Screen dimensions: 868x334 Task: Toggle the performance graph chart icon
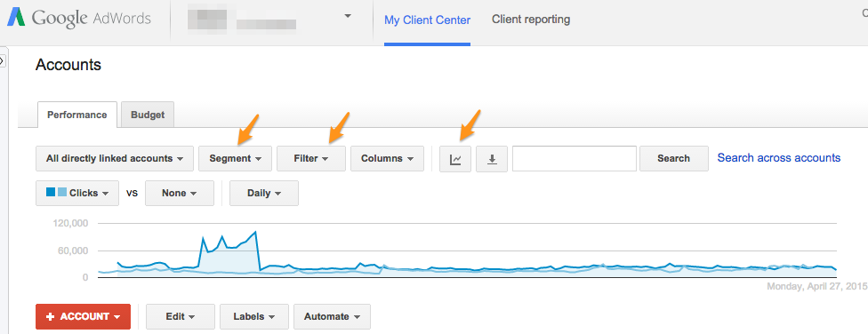coord(455,159)
